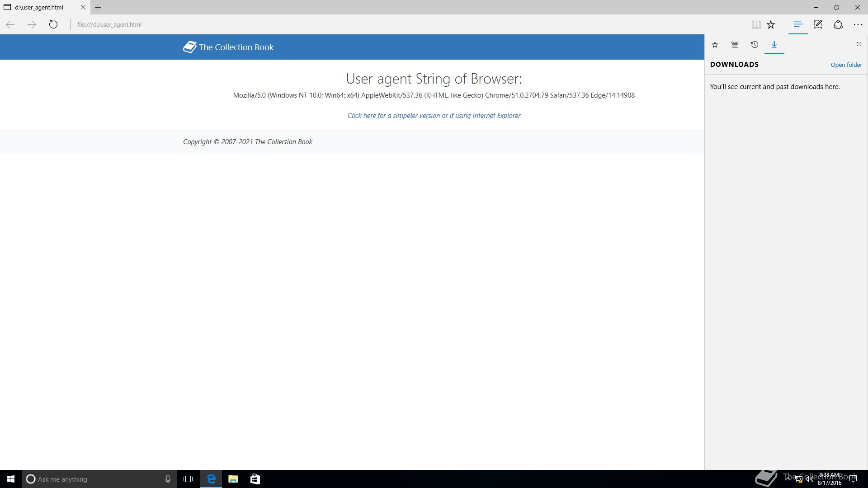Open Make a Web Note tool

(818, 24)
